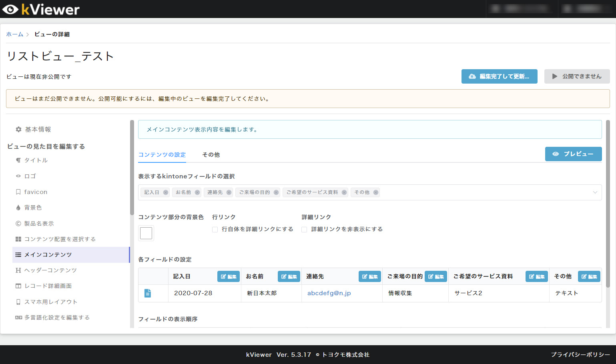This screenshot has width=616, height=364.
Task: Click edit button for お名前 column
Action: click(289, 276)
